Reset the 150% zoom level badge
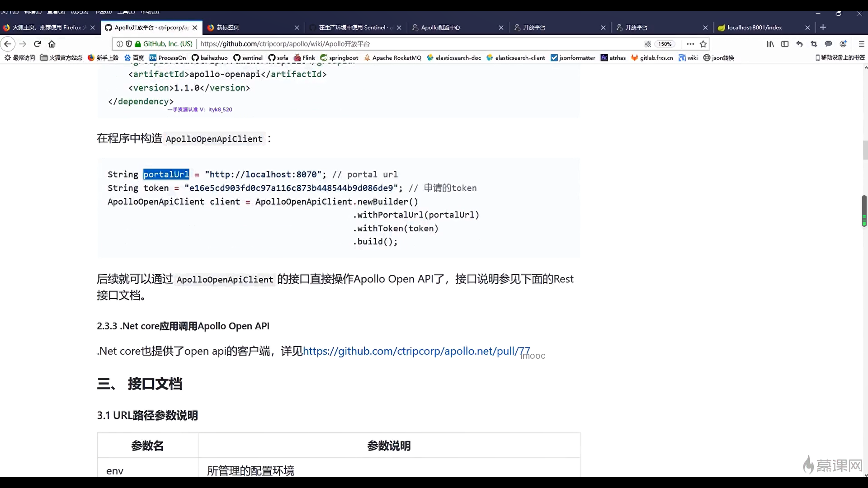Image resolution: width=868 pixels, height=488 pixels. point(665,44)
